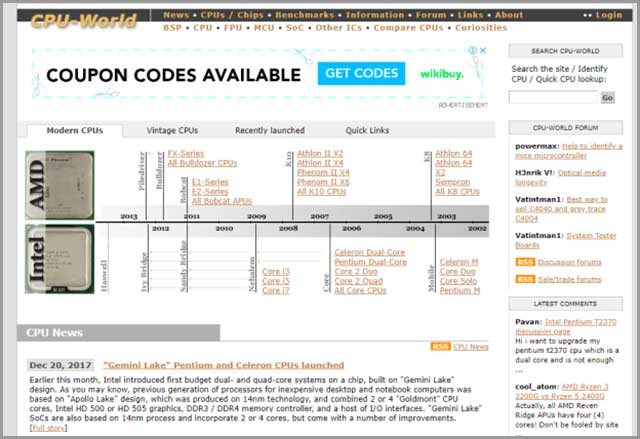Click the CPU-World site logo
This screenshot has width=640, height=439.
point(84,20)
